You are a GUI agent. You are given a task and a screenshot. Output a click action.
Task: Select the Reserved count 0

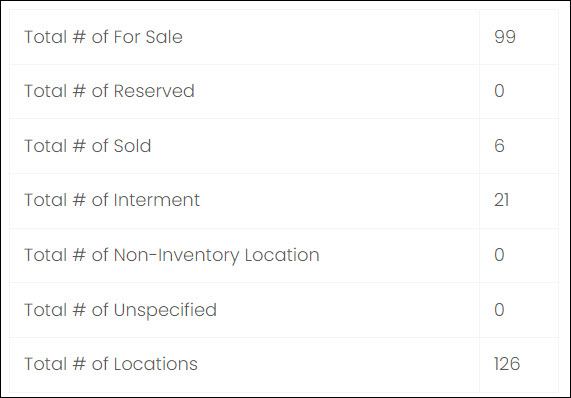(499, 91)
